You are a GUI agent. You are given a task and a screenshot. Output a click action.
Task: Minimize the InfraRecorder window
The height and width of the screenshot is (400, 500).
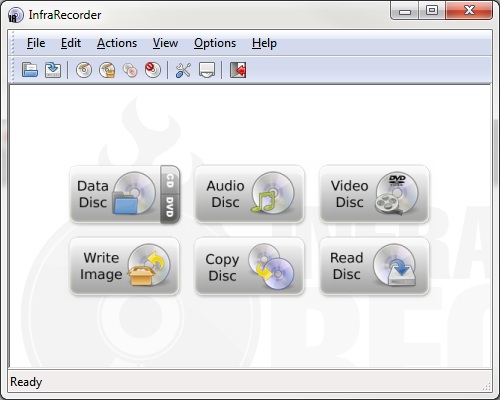point(404,11)
